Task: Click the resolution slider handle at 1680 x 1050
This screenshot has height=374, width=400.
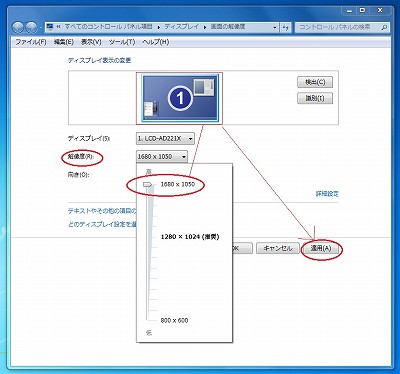Action: point(147,184)
